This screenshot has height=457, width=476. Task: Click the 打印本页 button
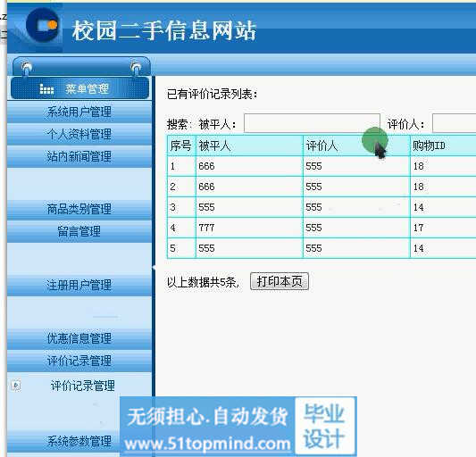coord(280,281)
